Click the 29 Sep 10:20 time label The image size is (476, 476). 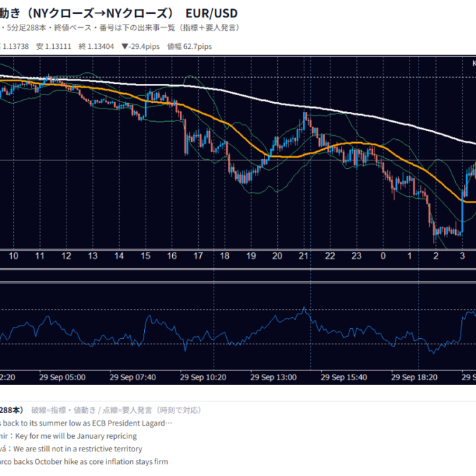[203, 377]
